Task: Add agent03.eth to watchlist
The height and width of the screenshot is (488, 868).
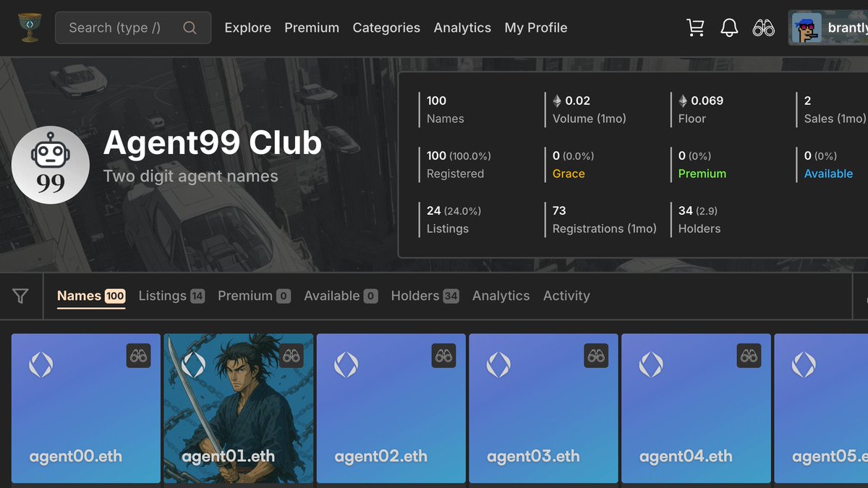Action: 596,356
